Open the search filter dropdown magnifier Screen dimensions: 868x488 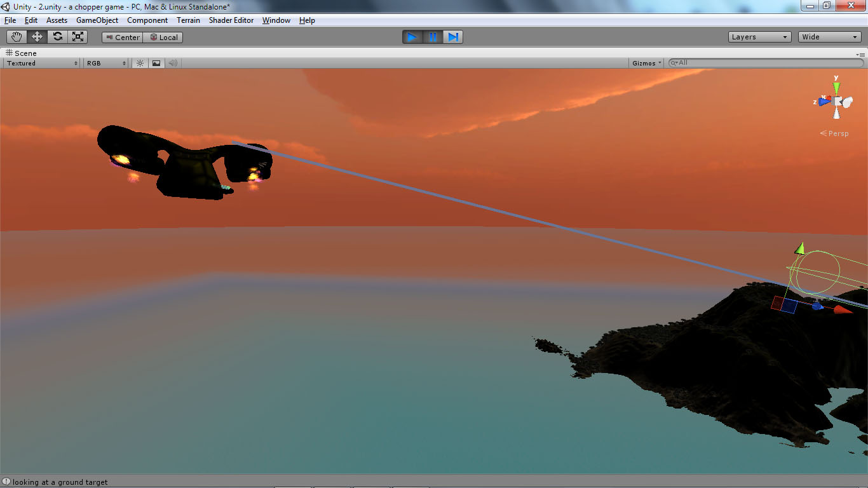(x=674, y=63)
